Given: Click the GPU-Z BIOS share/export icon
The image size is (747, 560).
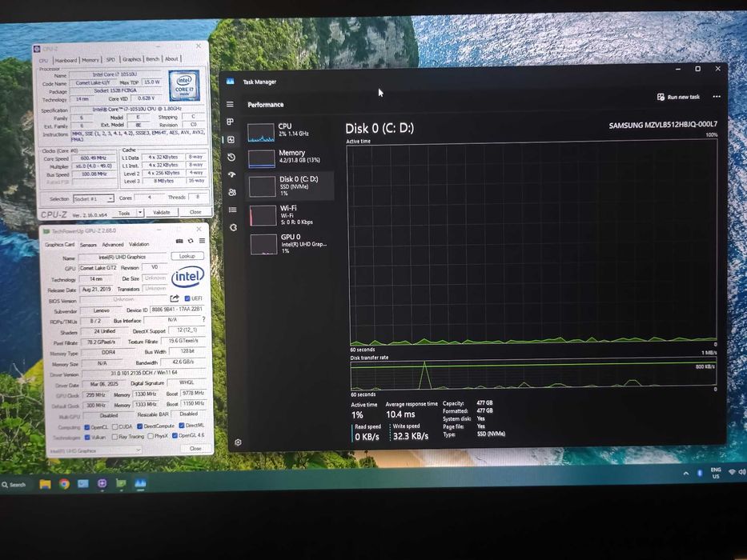Looking at the screenshot, I should tap(175, 298).
